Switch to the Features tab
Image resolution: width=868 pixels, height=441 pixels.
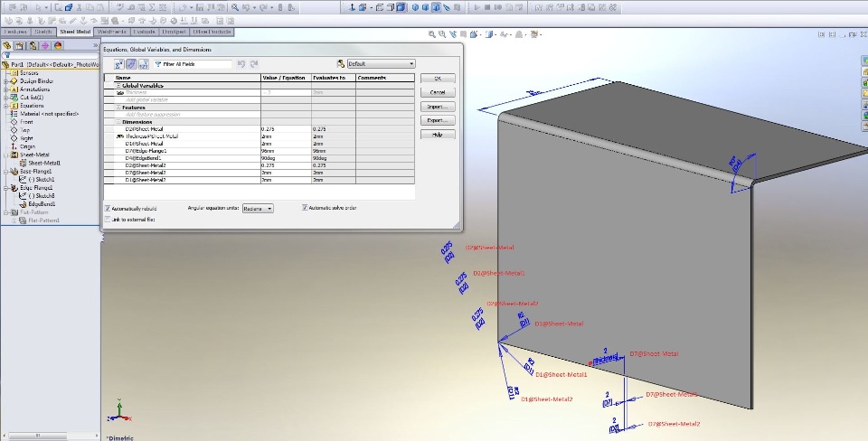click(15, 33)
